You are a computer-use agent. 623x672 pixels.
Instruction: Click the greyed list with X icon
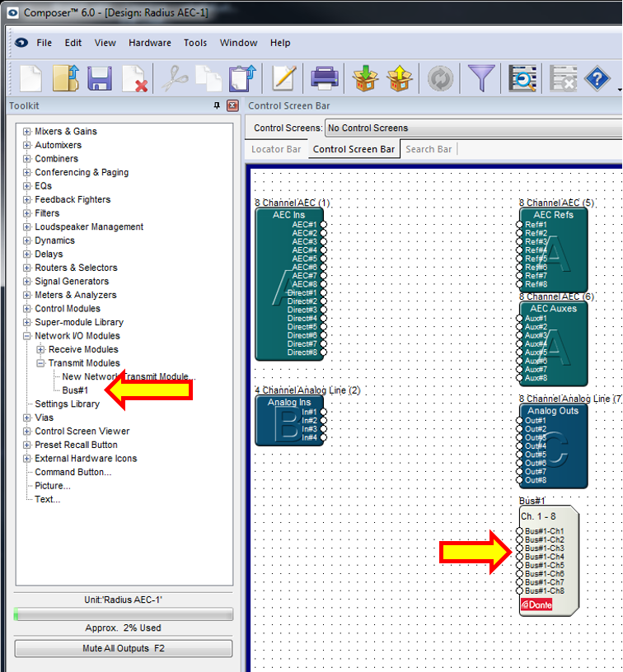click(564, 78)
